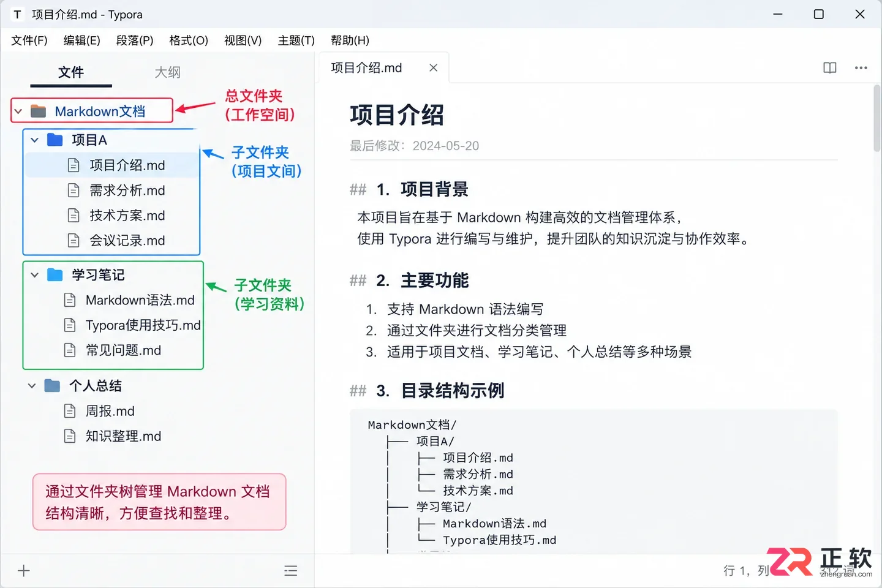Open the 文件(F) menu
The width and height of the screenshot is (882, 588).
pos(29,40)
